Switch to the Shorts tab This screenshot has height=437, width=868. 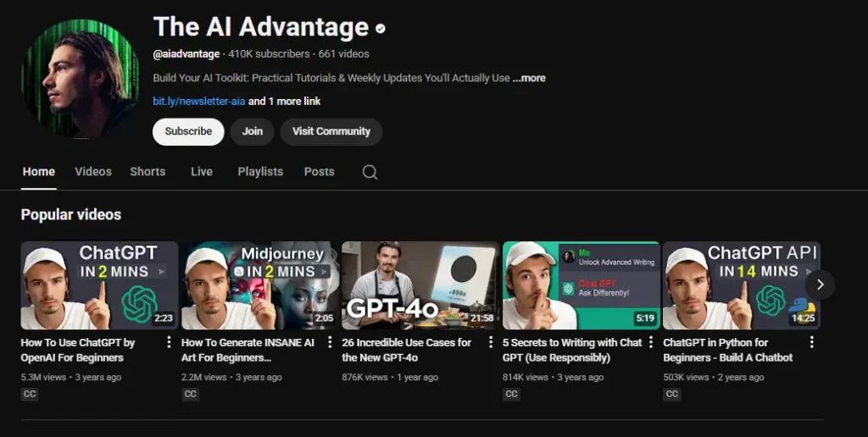tap(147, 171)
